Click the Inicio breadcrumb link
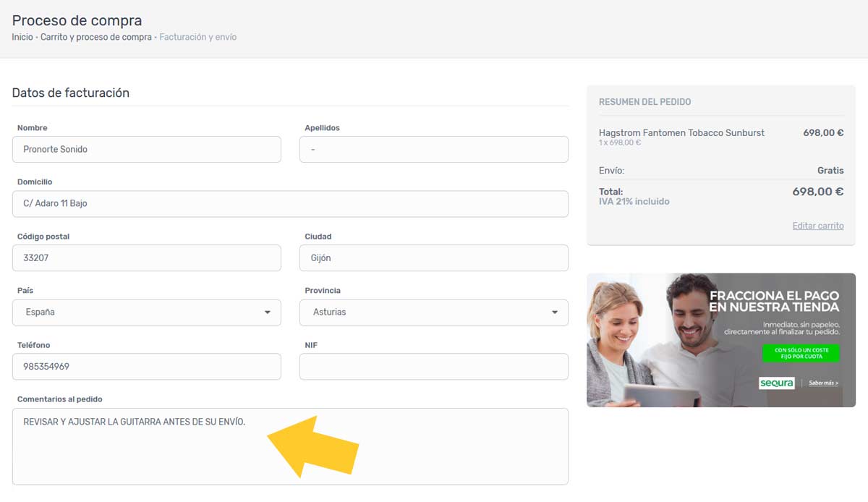 [x=22, y=37]
